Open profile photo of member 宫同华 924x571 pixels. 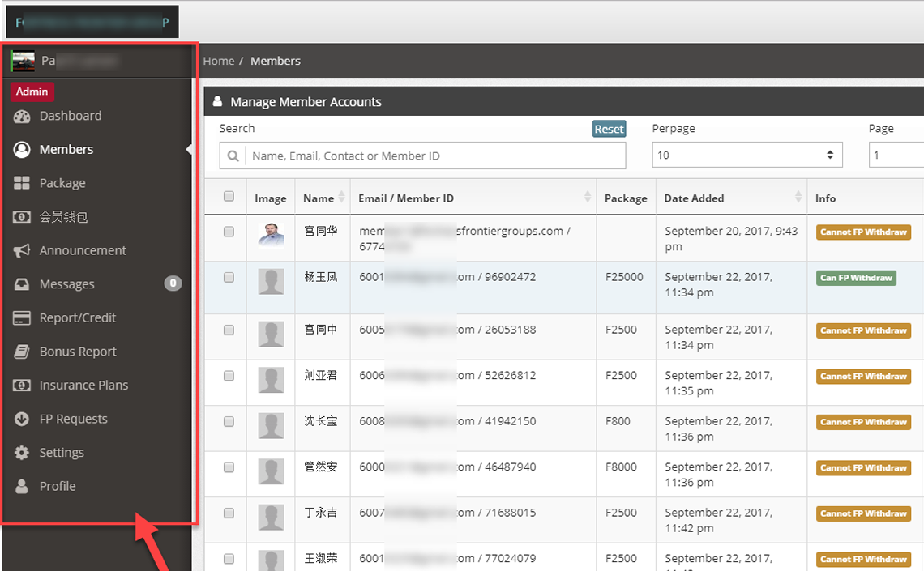point(271,236)
